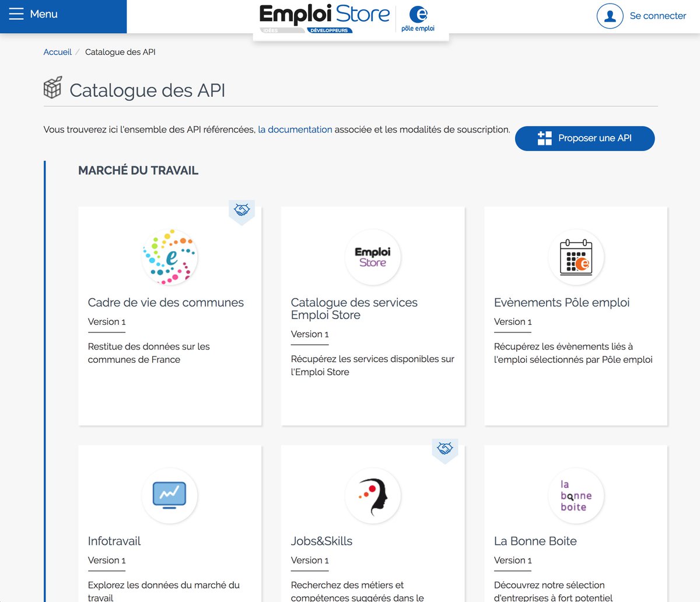Image resolution: width=700 pixels, height=602 pixels.
Task: Click the Evènements Pôle emploi calendar icon
Action: tap(576, 257)
